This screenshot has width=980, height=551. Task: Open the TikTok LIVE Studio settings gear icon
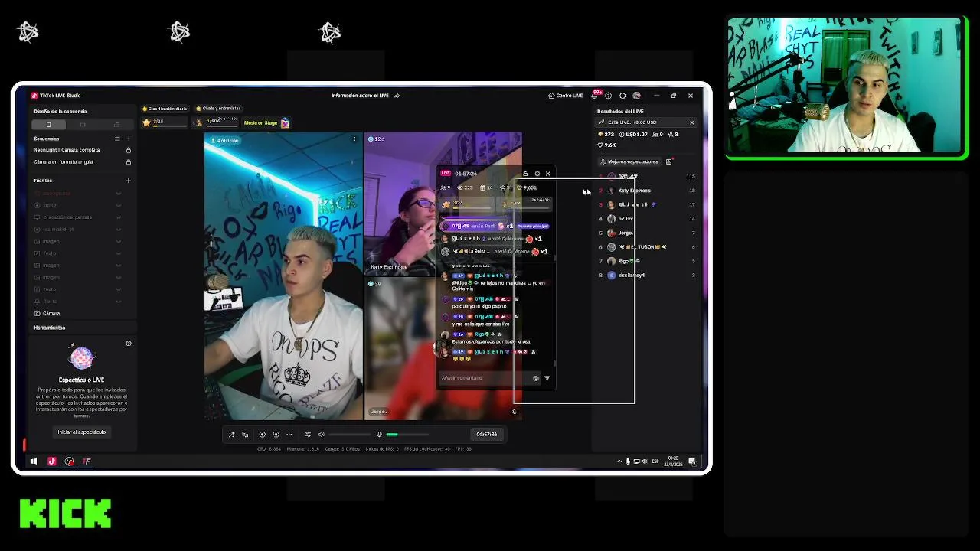[622, 96]
